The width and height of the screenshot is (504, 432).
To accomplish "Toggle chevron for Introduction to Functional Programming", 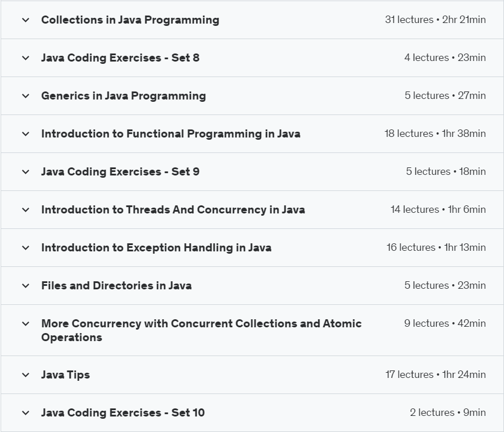I will click(25, 134).
